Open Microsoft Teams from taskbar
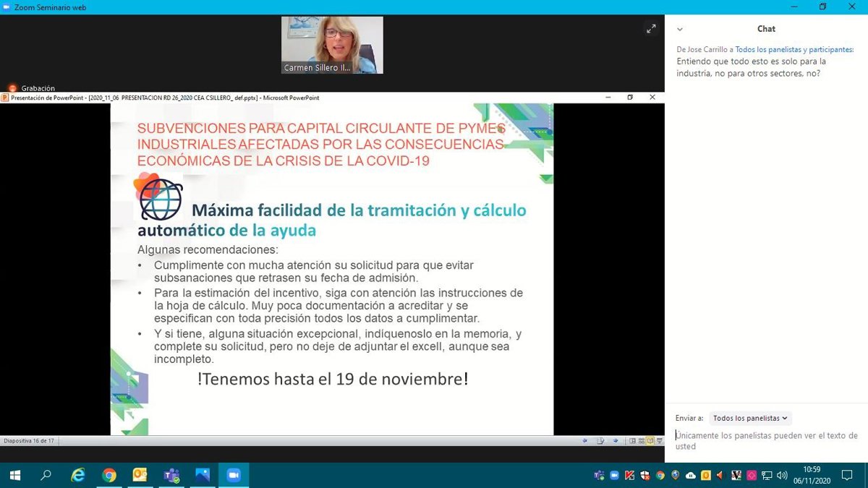Image resolution: width=868 pixels, height=488 pixels. 171,475
